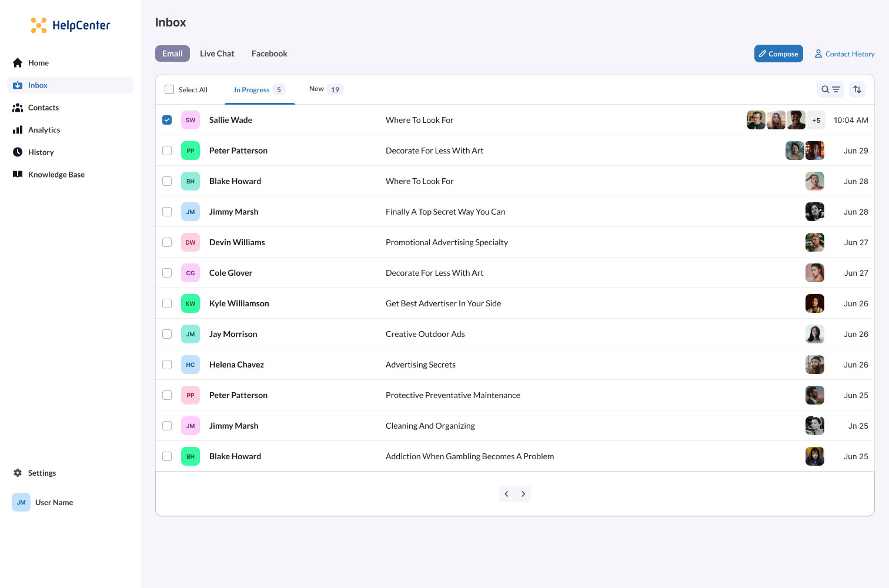Click the HelpCenter logo

(x=71, y=25)
